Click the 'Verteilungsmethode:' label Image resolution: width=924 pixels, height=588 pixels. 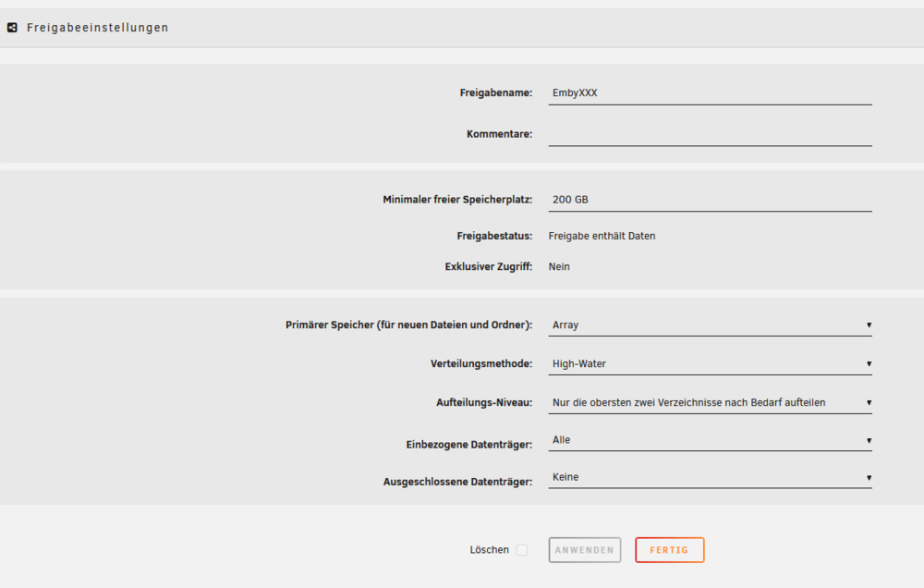[481, 364]
